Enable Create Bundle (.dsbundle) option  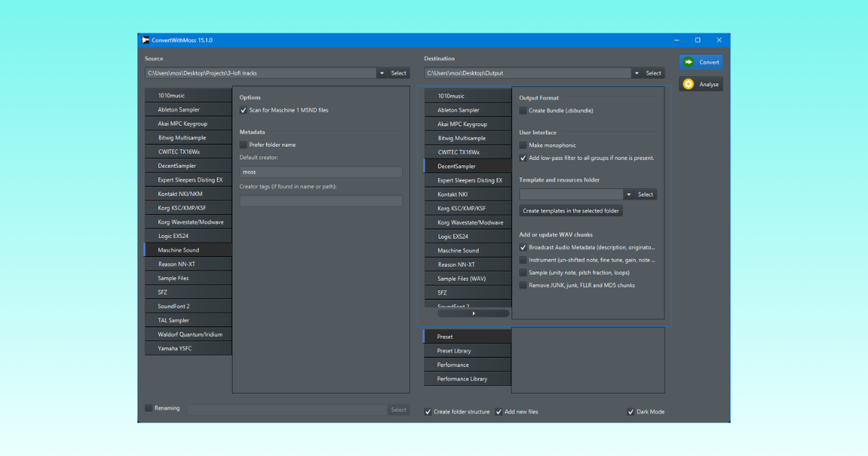(523, 111)
